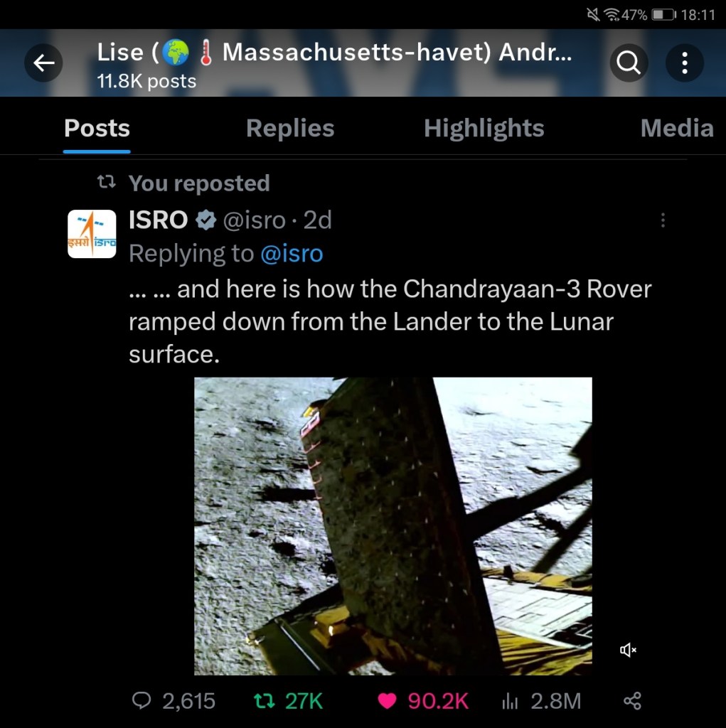Open replies via the comment bubble icon
The width and height of the screenshot is (726, 728).
[x=142, y=700]
